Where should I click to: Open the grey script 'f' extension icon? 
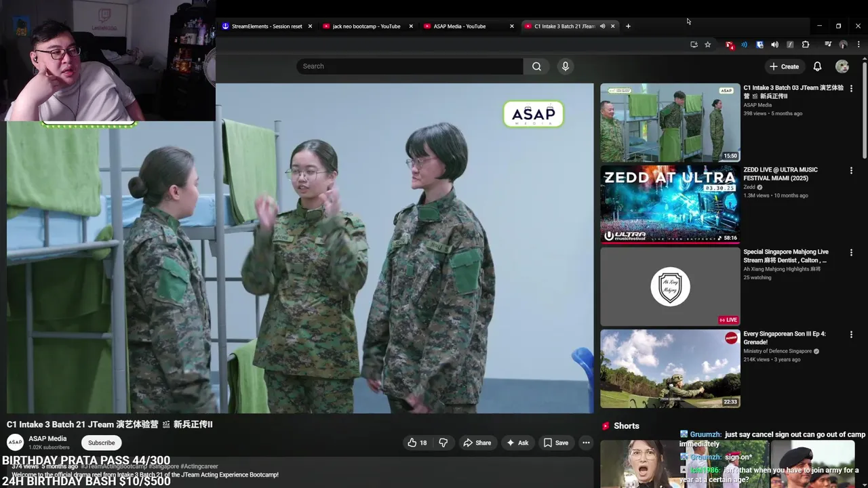(x=790, y=45)
